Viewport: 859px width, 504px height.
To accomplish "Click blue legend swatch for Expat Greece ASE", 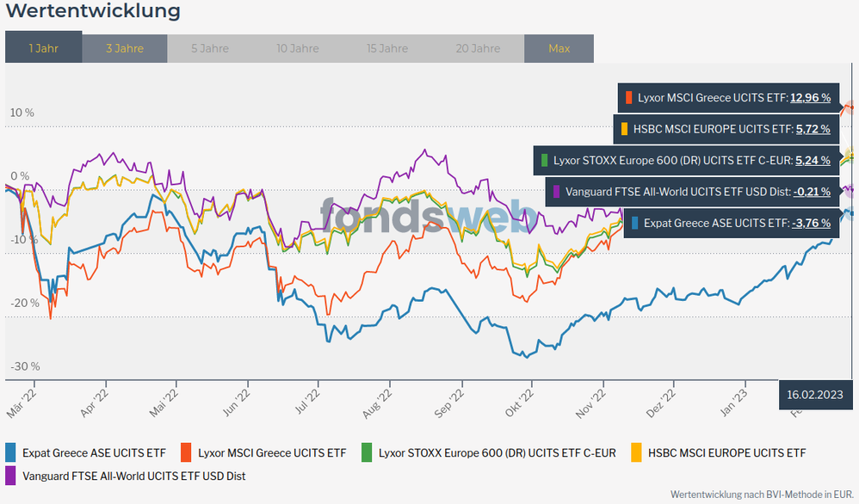I will (11, 452).
